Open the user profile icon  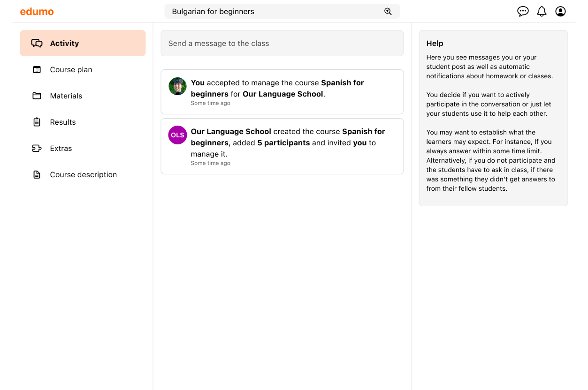(x=560, y=11)
